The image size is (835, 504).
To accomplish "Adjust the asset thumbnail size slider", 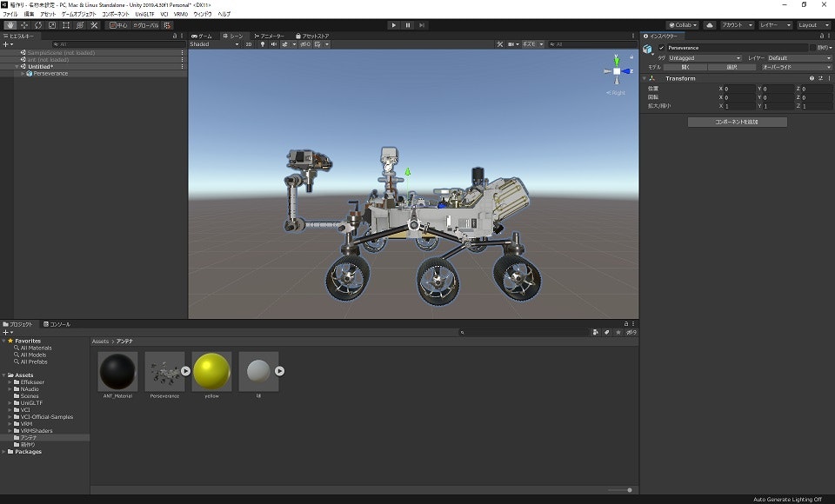I will [629, 490].
